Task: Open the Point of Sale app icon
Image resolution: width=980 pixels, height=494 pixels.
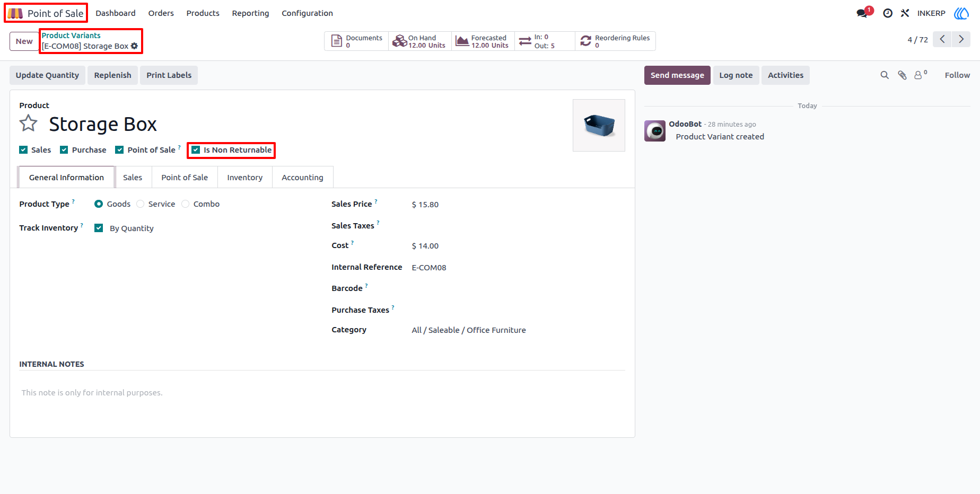Action: tap(15, 13)
